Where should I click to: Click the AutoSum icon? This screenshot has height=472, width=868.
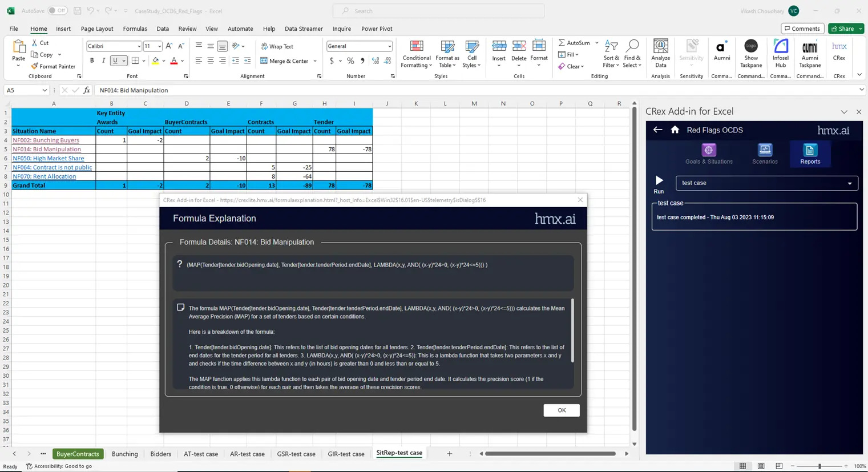coord(562,43)
